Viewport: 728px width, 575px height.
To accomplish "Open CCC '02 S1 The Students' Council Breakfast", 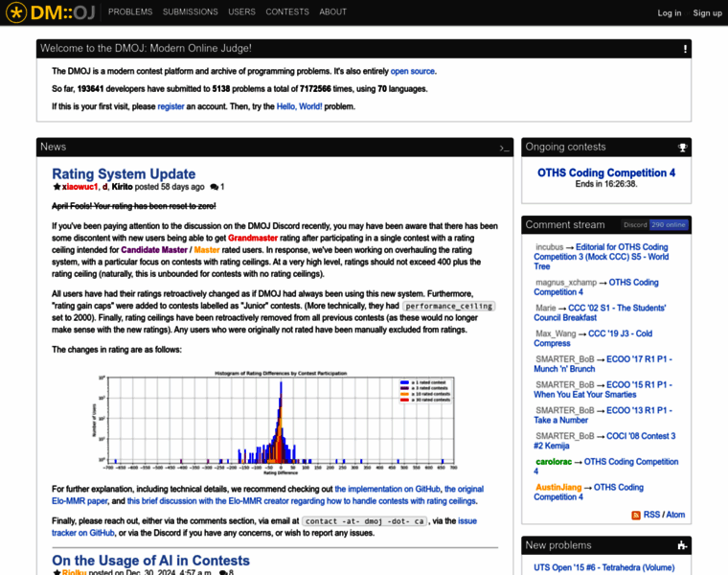I will coord(600,312).
